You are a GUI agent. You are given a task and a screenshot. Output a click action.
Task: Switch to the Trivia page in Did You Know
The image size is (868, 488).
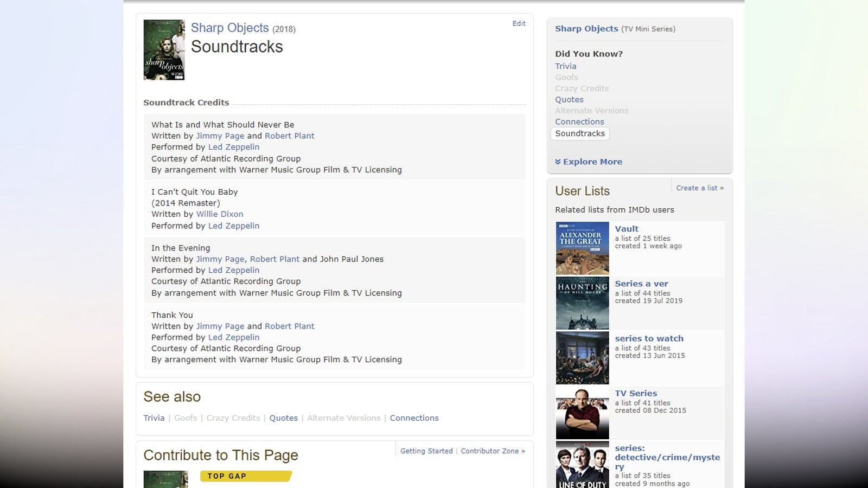coord(566,66)
